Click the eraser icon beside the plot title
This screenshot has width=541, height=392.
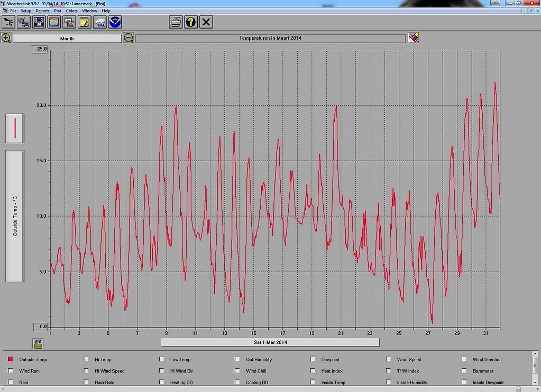(x=413, y=38)
